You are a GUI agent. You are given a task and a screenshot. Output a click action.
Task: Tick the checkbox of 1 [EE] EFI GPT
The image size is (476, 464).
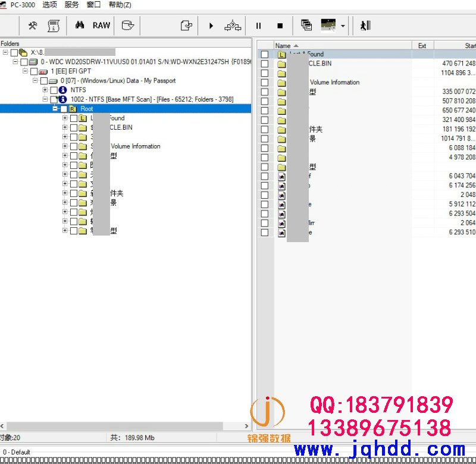coord(34,71)
